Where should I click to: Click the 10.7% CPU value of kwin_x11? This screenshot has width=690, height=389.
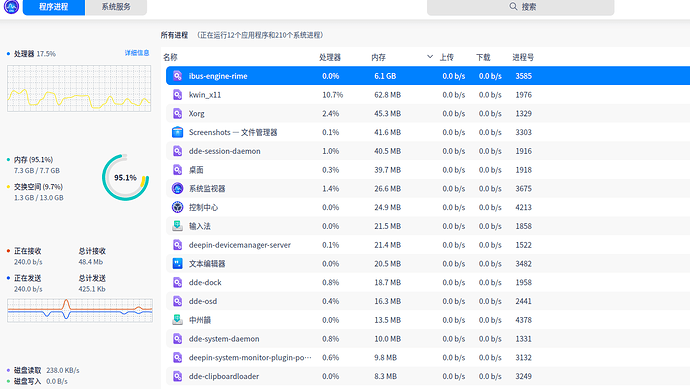click(x=332, y=95)
